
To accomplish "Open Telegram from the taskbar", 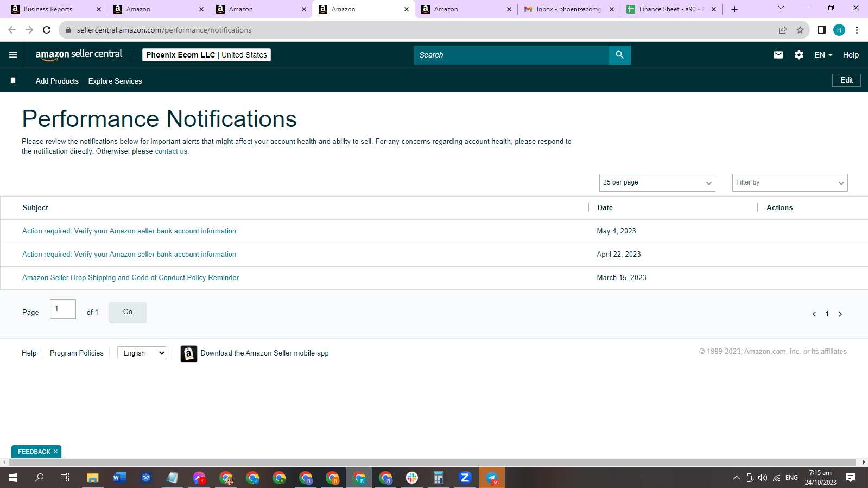I will tap(492, 478).
